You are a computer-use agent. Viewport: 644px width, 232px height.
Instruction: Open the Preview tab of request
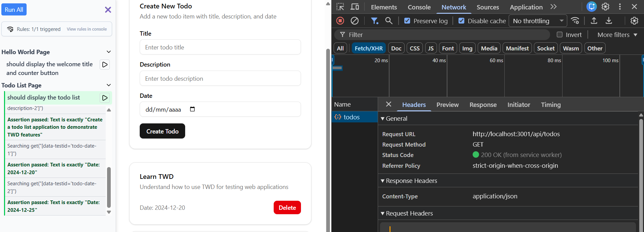point(447,105)
